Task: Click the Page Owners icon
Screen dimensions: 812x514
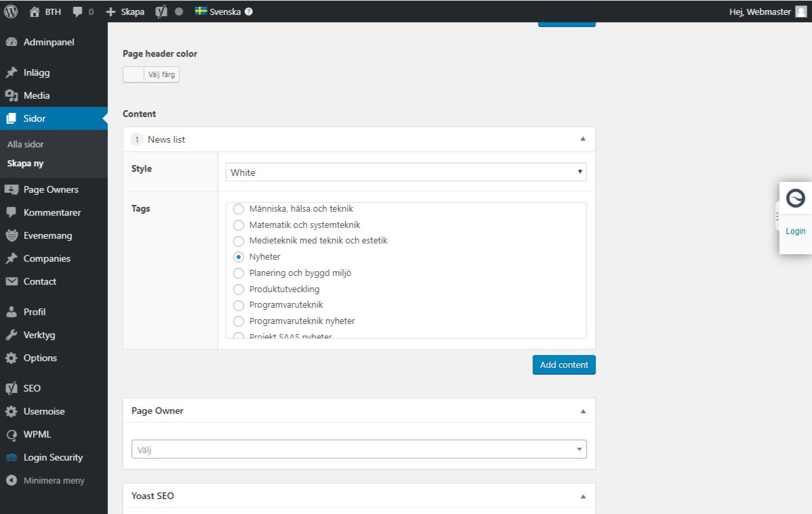Action: point(12,189)
